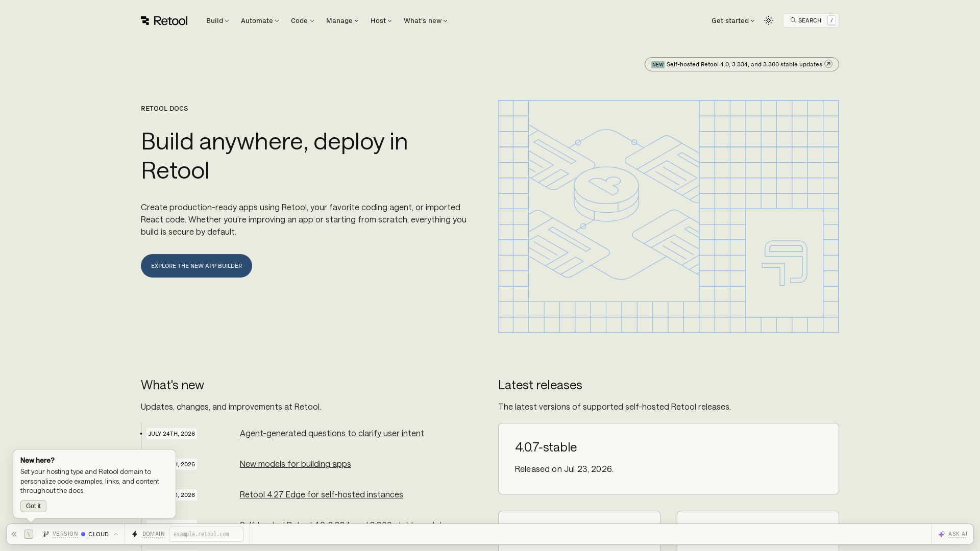Open the What's new dropdown in the header

pyautogui.click(x=426, y=20)
